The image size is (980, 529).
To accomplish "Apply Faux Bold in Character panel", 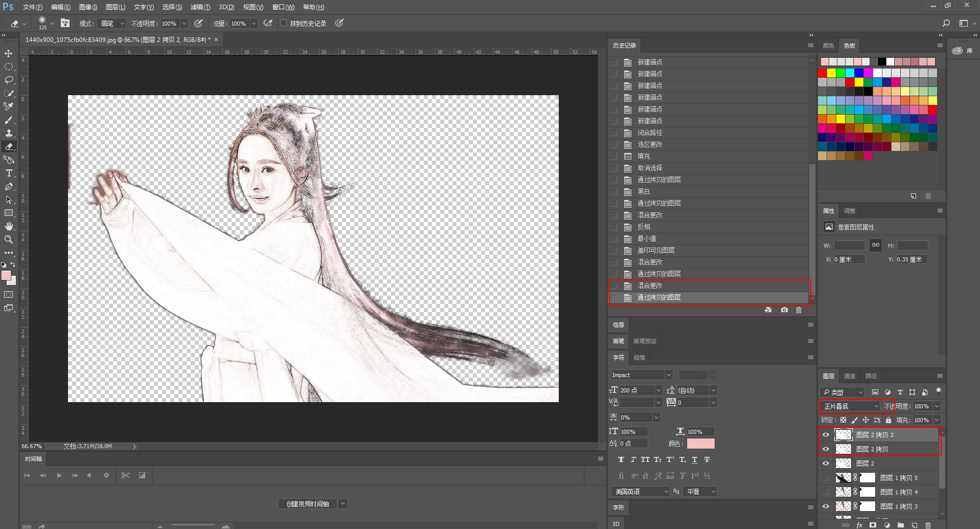I will [621, 459].
